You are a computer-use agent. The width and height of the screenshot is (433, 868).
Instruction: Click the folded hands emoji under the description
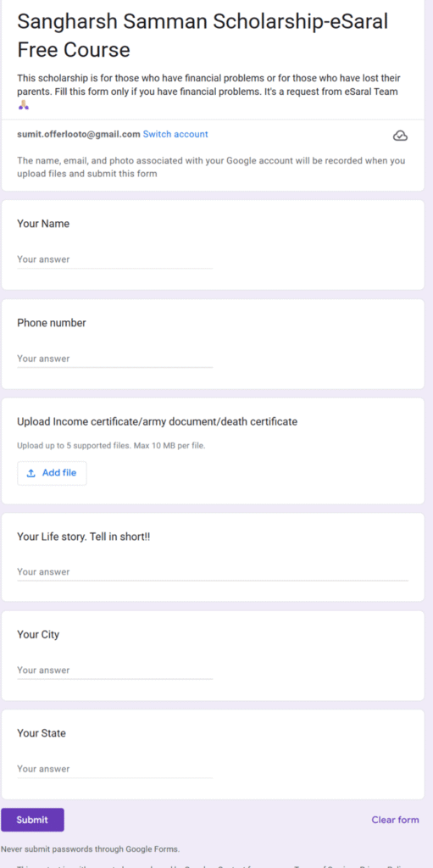[x=23, y=105]
